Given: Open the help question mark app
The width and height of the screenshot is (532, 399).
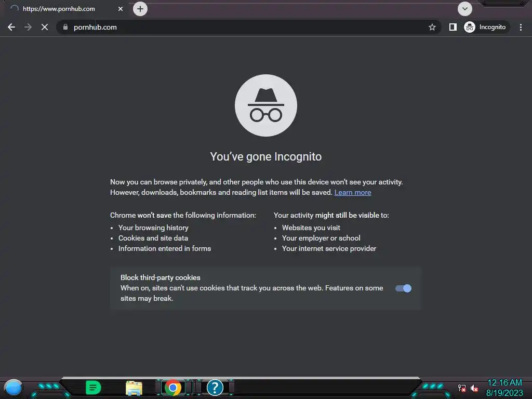Looking at the screenshot, I should click(x=215, y=388).
